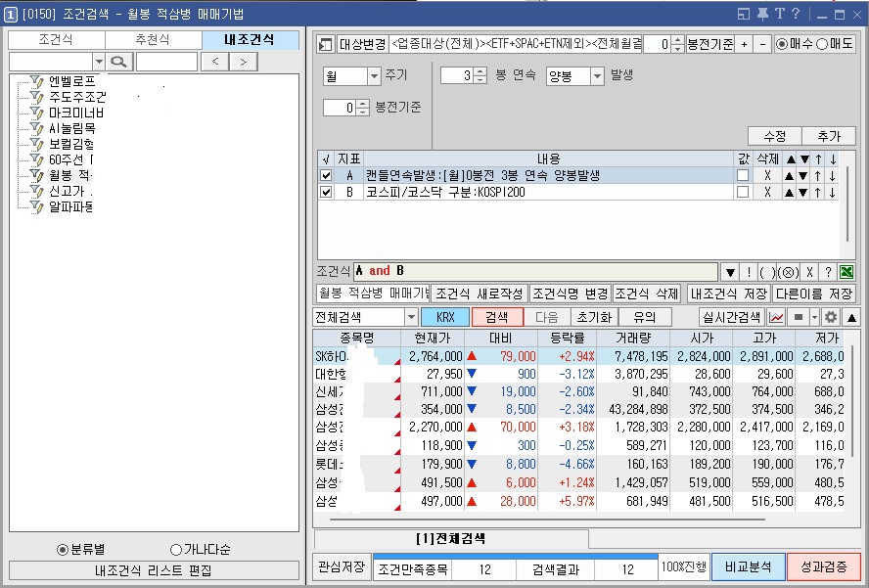
Task: Insert NOT '!' operator in condition formula
Action: [749, 272]
